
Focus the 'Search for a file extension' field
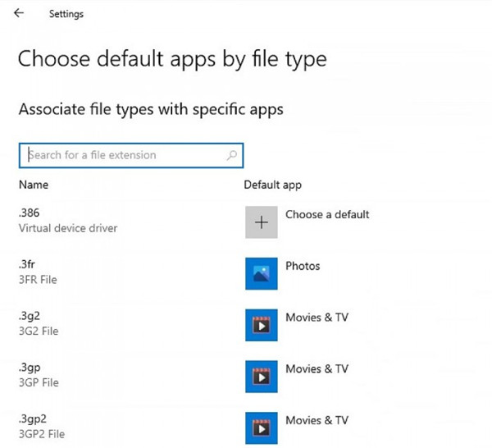tap(123, 155)
